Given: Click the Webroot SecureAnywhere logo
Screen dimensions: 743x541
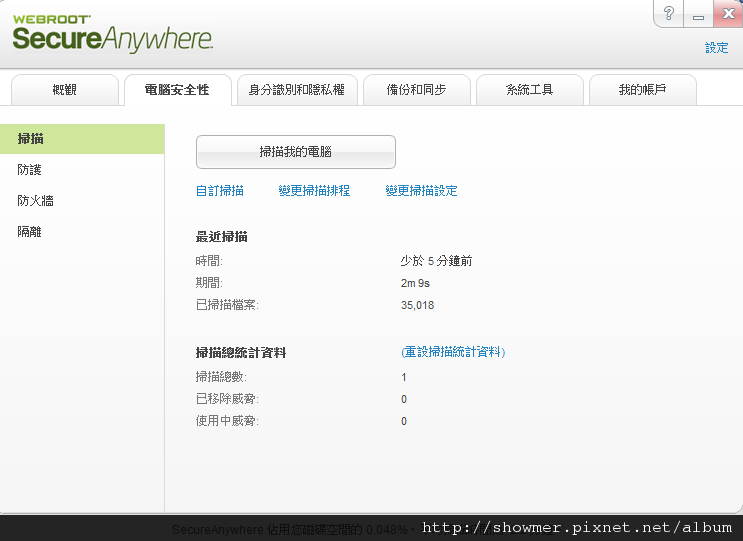Looking at the screenshot, I should pos(113,33).
